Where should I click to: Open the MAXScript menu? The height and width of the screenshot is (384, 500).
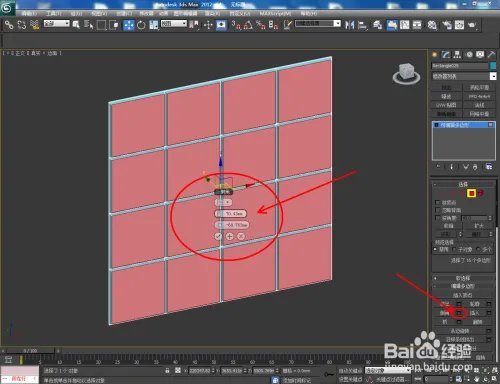[x=275, y=13]
